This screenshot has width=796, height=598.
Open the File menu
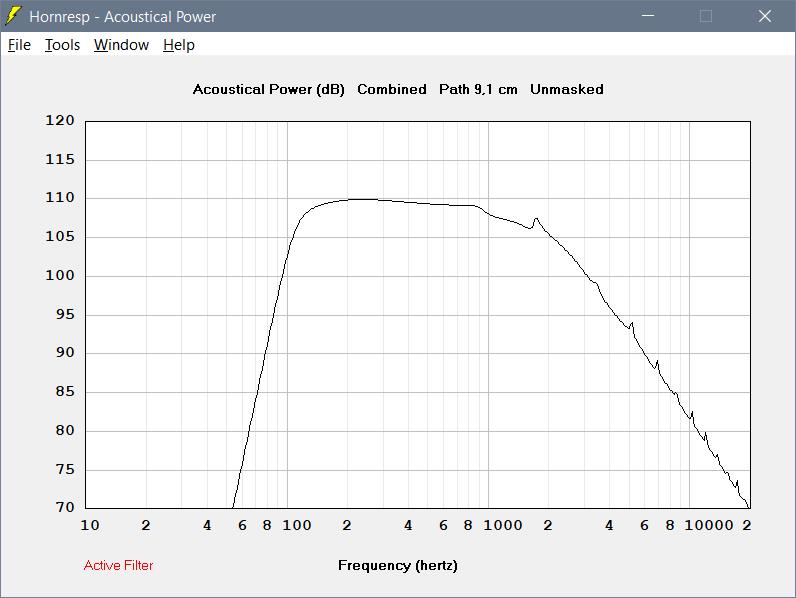tap(19, 45)
